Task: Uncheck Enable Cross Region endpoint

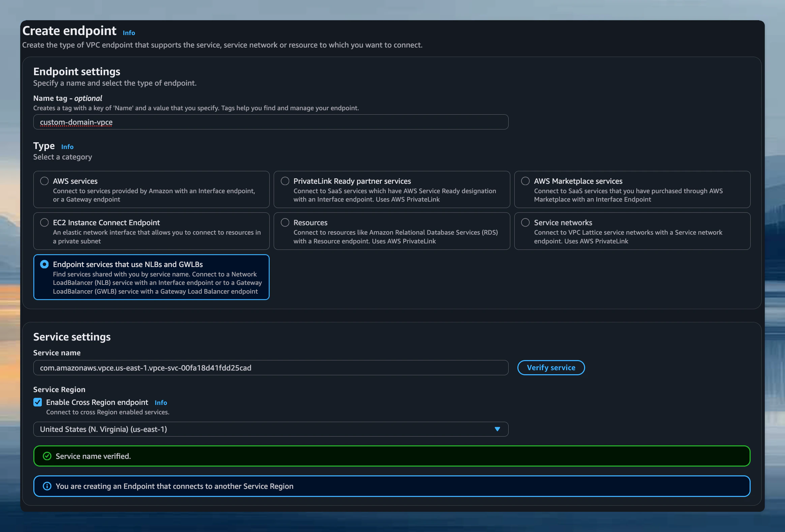Action: pos(37,402)
